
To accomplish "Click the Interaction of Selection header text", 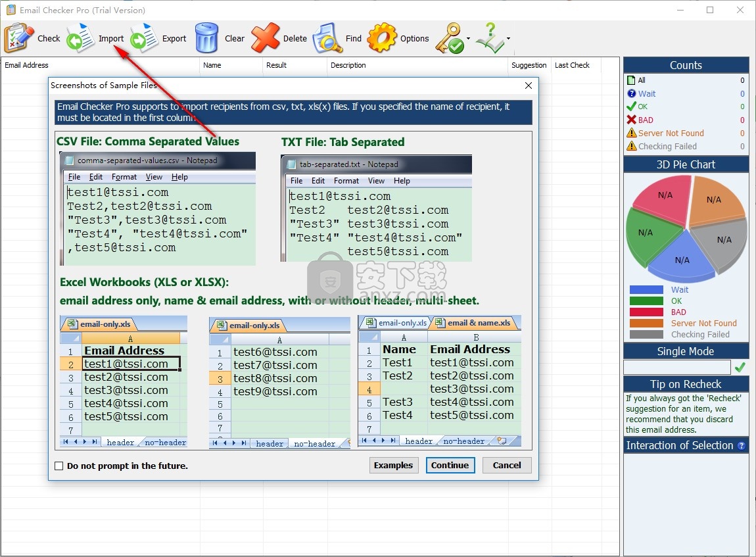I will pos(679,446).
